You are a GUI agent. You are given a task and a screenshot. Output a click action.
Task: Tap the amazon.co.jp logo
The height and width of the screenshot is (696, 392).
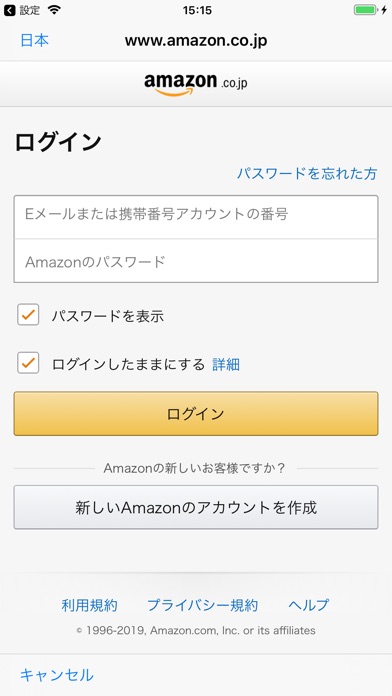coord(196,84)
